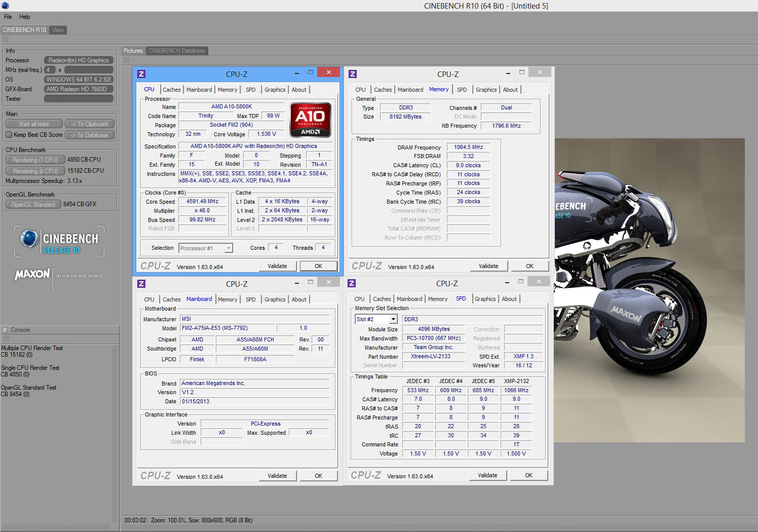Click the Z icon of the CPU-Z Mainboard window
This screenshot has width=758, height=532.
click(x=141, y=284)
